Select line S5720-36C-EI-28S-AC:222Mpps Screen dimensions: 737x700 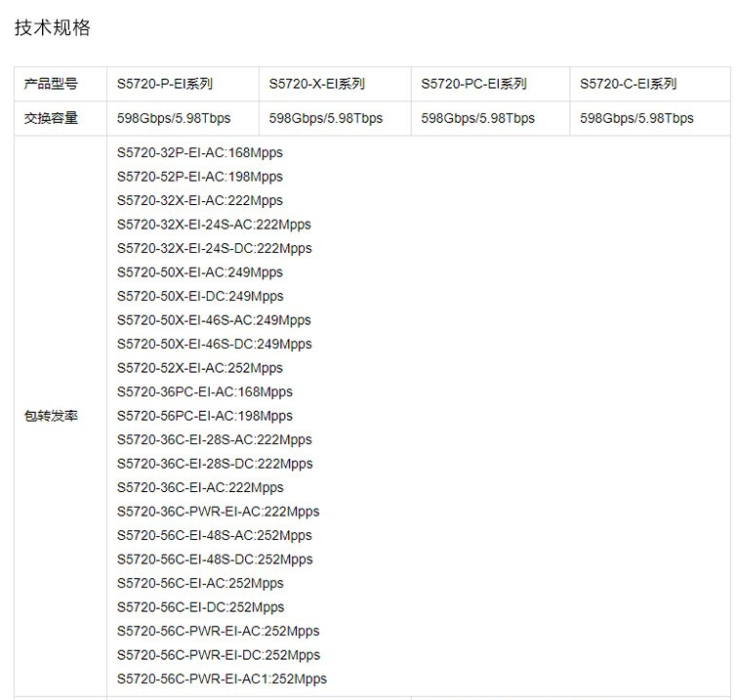pos(215,440)
